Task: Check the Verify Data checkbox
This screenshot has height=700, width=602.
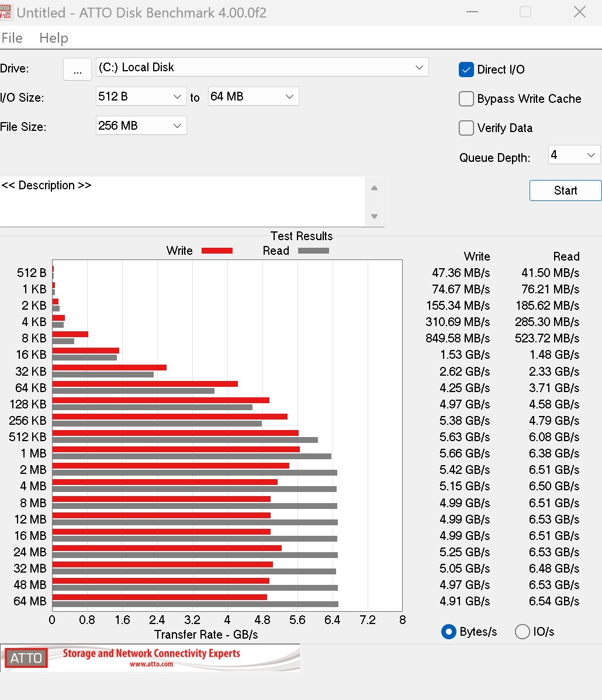Action: [x=466, y=128]
